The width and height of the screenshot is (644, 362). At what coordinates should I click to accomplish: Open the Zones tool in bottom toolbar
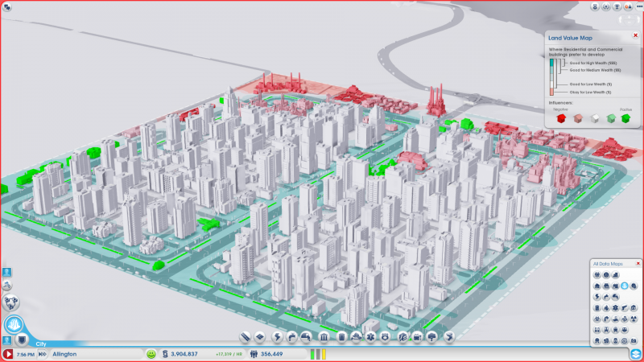(262, 336)
